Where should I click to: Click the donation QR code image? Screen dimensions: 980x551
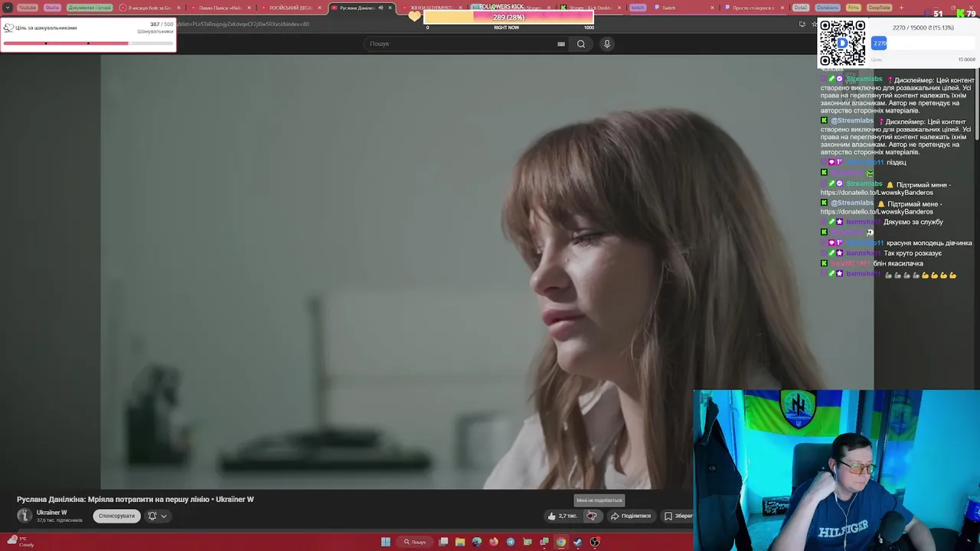842,43
